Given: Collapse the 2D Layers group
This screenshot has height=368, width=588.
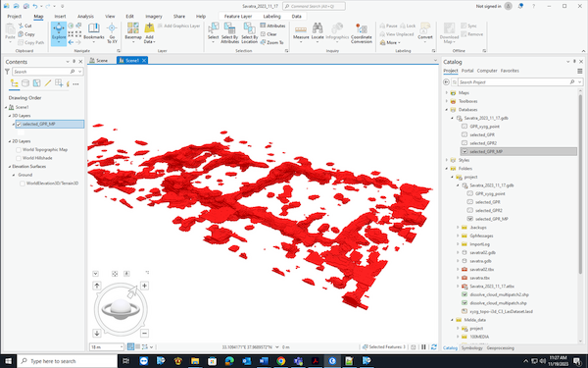Looking at the screenshot, I should coord(10,141).
